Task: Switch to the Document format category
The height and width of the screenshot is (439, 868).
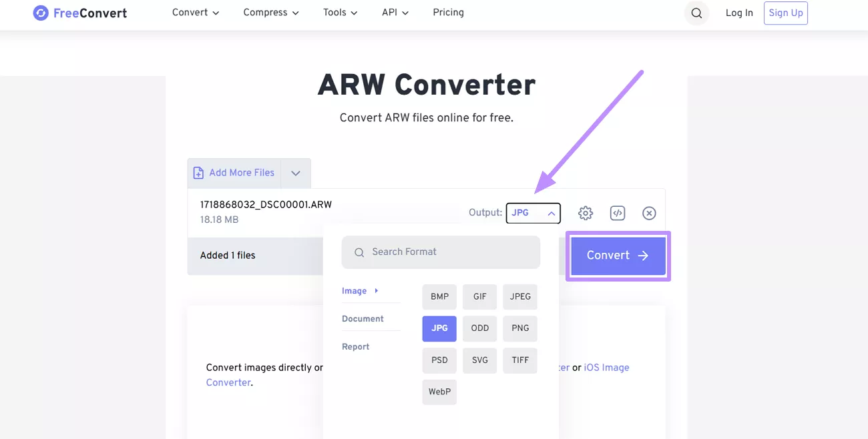Action: (x=361, y=318)
